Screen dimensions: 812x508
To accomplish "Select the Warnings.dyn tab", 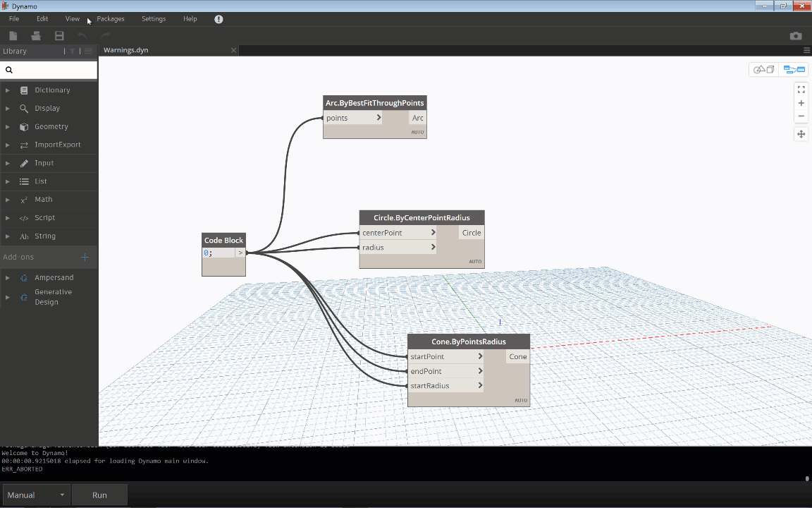I will [126, 50].
